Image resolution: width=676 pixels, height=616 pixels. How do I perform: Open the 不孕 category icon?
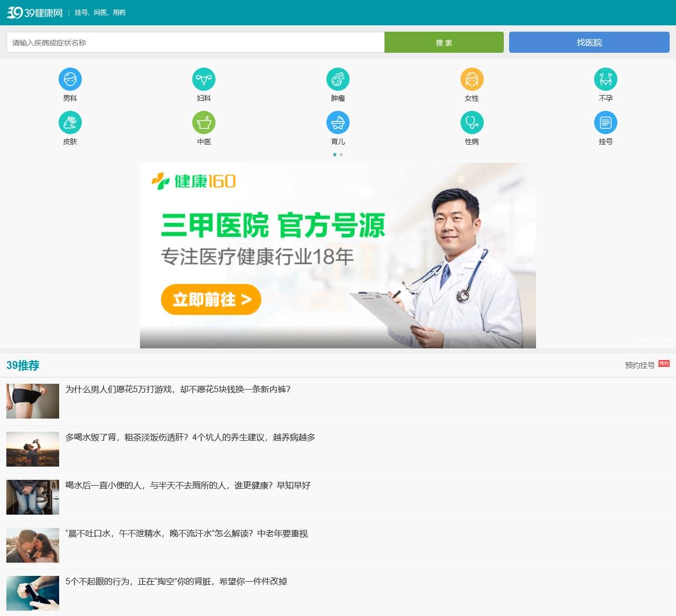(x=606, y=79)
